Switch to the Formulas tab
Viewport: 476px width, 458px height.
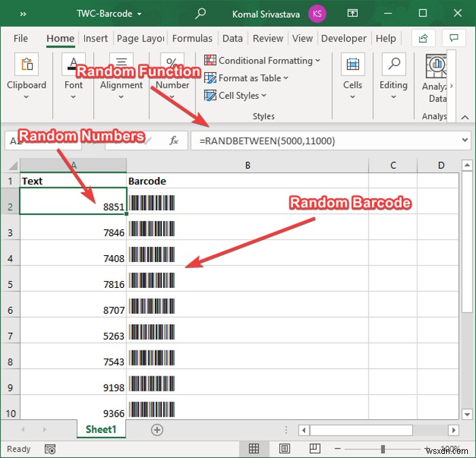click(192, 38)
